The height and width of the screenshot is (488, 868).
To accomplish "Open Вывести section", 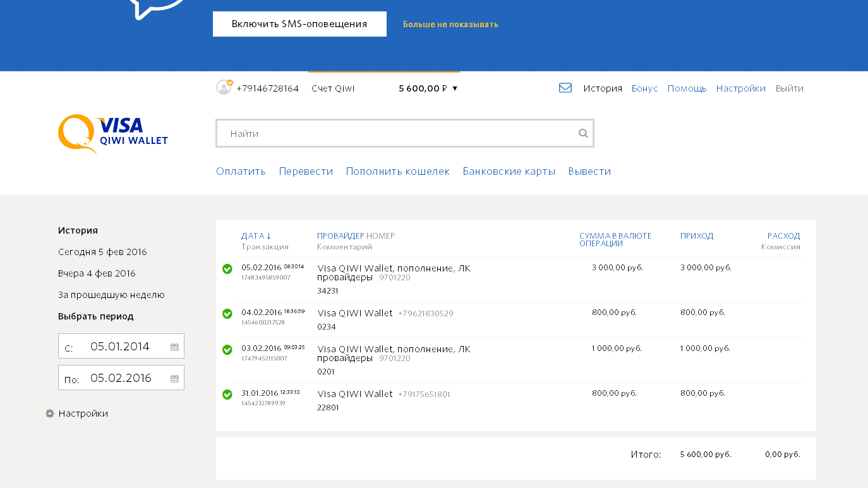I will coord(589,171).
